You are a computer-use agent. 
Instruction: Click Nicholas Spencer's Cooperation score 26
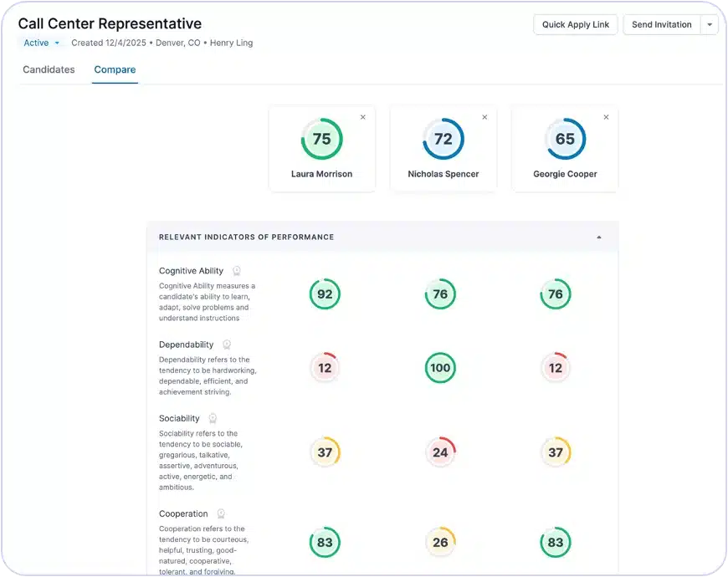point(440,542)
